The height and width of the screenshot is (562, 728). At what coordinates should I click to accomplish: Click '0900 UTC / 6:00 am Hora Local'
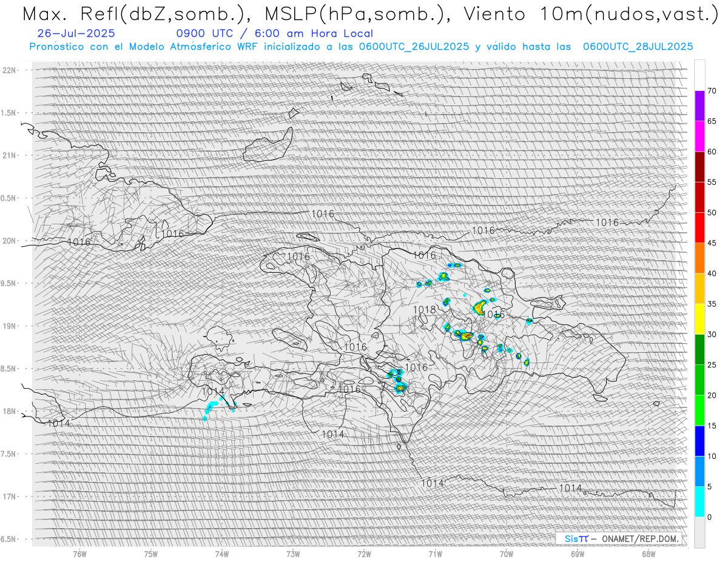point(275,34)
